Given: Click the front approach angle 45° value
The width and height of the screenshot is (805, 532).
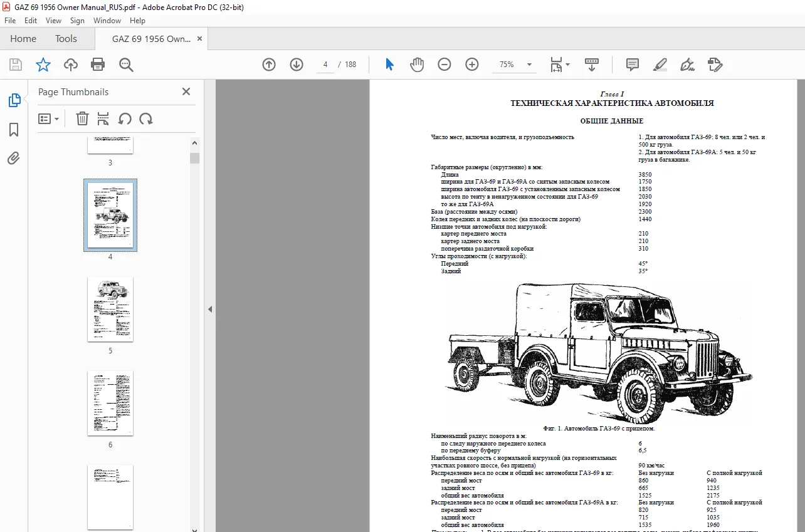Looking at the screenshot, I should click(x=643, y=264).
